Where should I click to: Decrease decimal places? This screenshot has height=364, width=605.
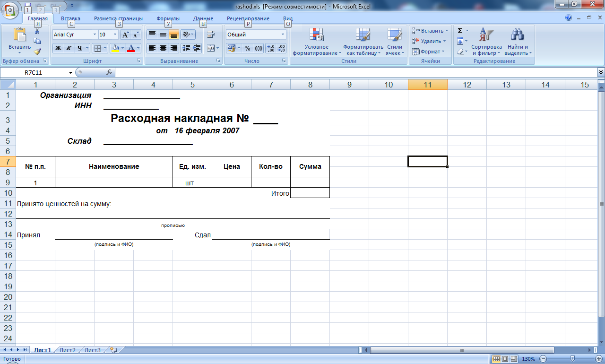(x=282, y=48)
